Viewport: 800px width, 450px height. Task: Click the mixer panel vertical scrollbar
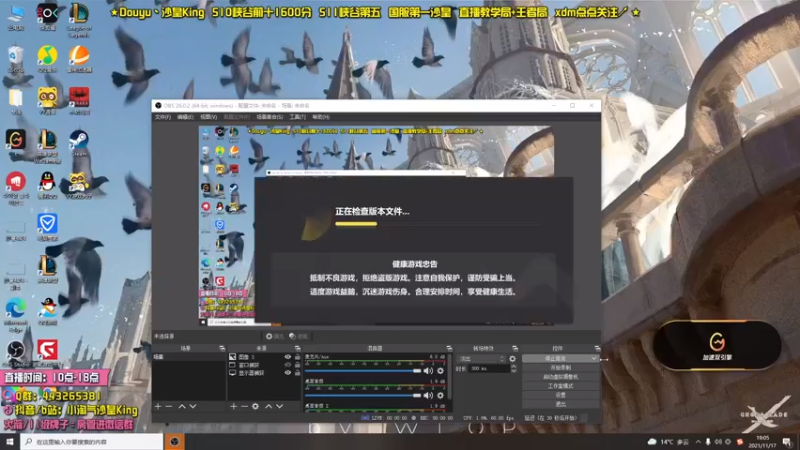449,377
